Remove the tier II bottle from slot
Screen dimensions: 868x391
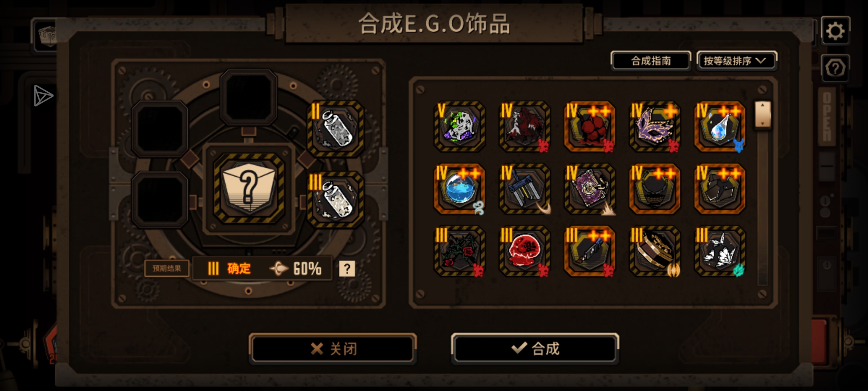tap(336, 129)
